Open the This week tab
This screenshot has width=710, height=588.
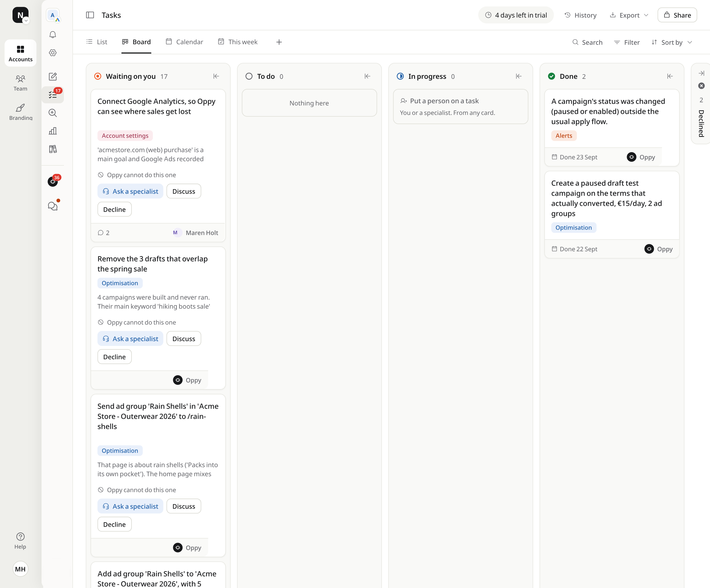pos(238,42)
